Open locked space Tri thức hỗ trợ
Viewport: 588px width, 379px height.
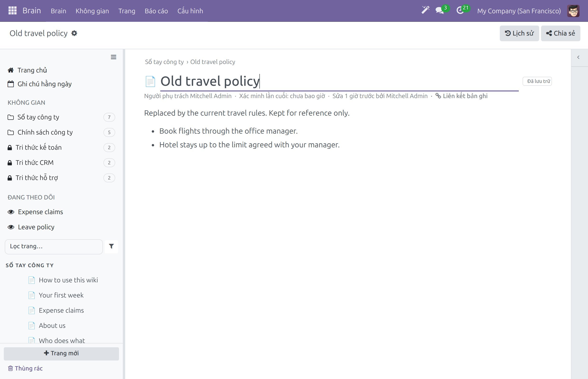[x=61, y=178]
